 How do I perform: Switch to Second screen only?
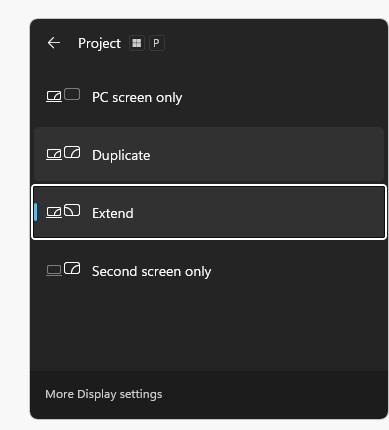pos(209,271)
